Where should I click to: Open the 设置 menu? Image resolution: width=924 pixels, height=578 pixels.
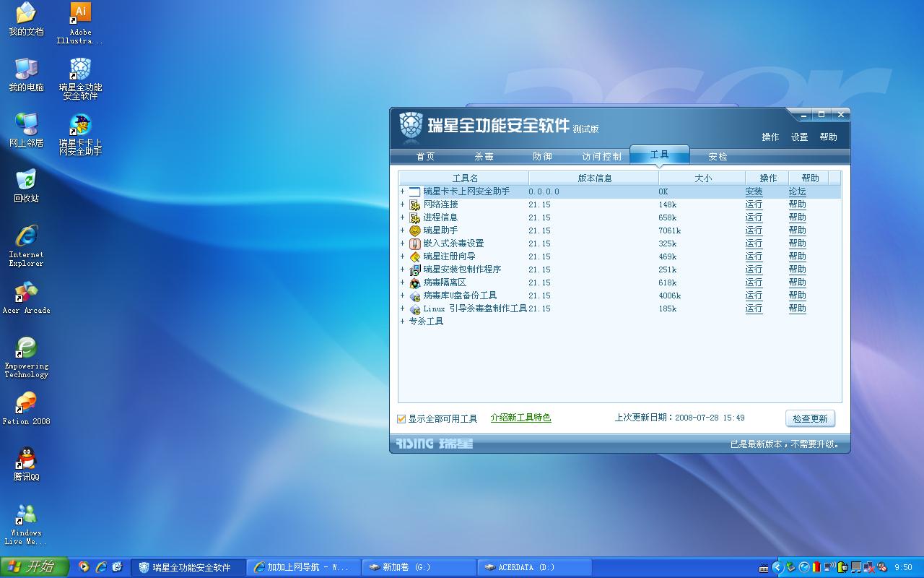[799, 137]
